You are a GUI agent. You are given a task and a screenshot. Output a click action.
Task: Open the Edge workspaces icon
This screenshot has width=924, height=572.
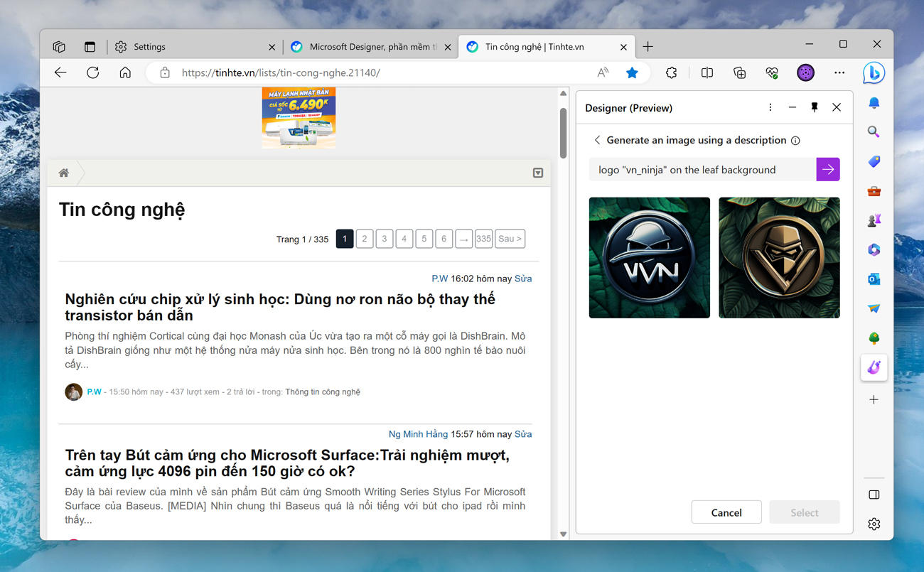(x=59, y=47)
